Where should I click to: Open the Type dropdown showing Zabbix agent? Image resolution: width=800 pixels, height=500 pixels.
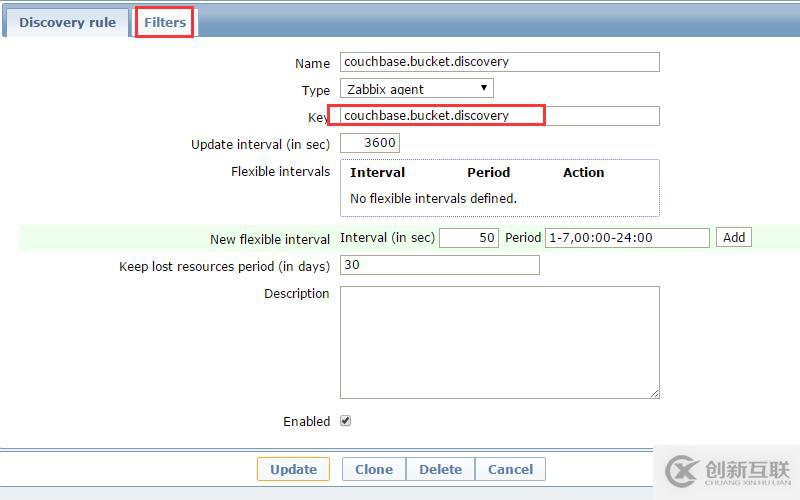pos(416,89)
